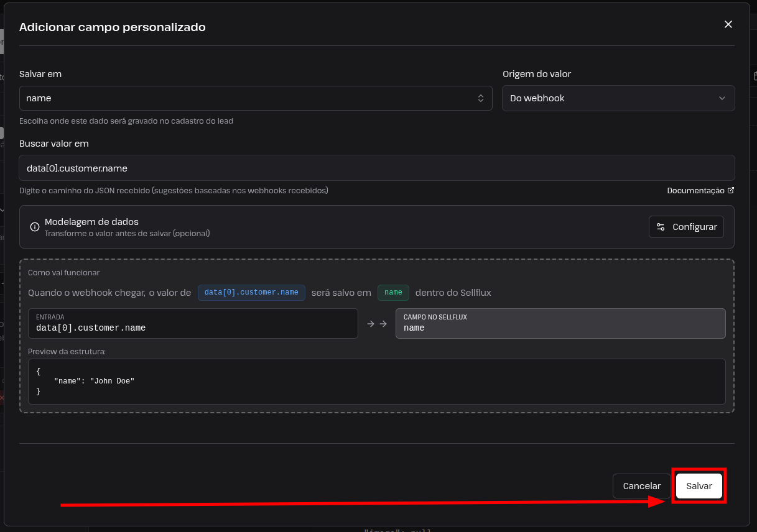
Task: Click the Modelagem de dados heading
Action: point(91,222)
